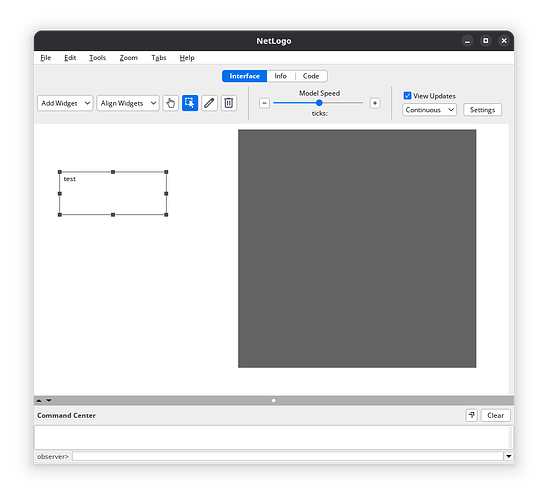The height and width of the screenshot is (500, 548).
Task: Show command history dropdown arrow
Action: click(x=509, y=456)
